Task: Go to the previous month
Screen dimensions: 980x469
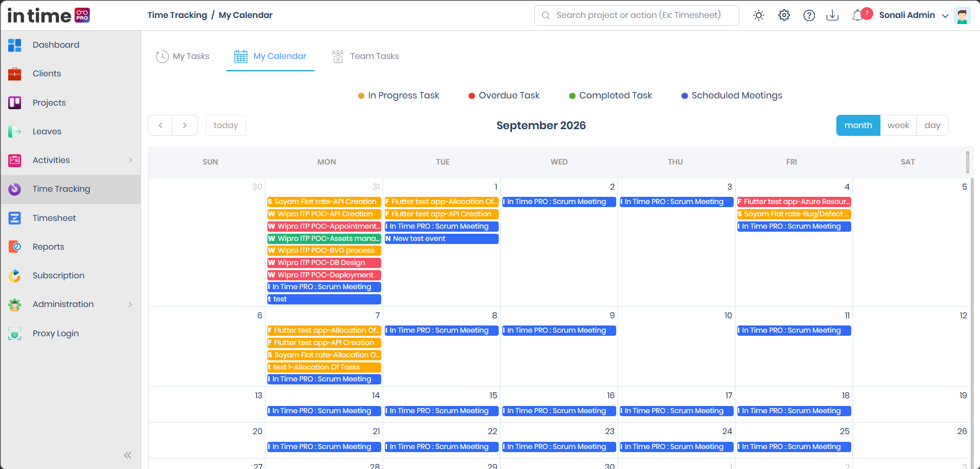Action: pyautogui.click(x=161, y=126)
